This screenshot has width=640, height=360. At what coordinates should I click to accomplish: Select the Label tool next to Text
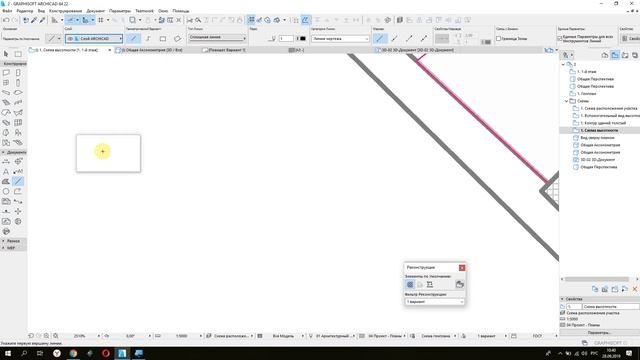click(18, 171)
